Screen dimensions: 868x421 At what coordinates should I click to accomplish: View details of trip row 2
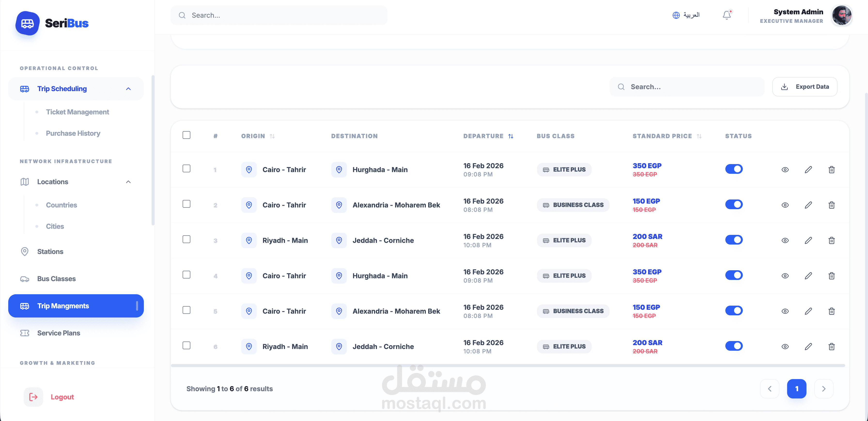pos(785,205)
